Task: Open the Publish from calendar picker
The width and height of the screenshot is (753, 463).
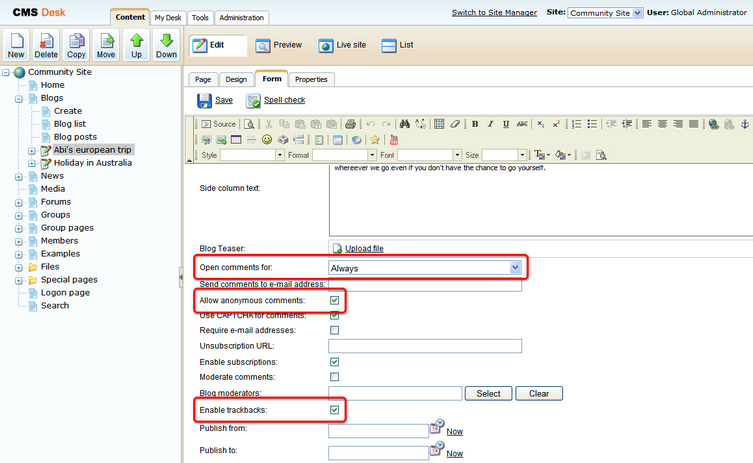Action: 436,427
